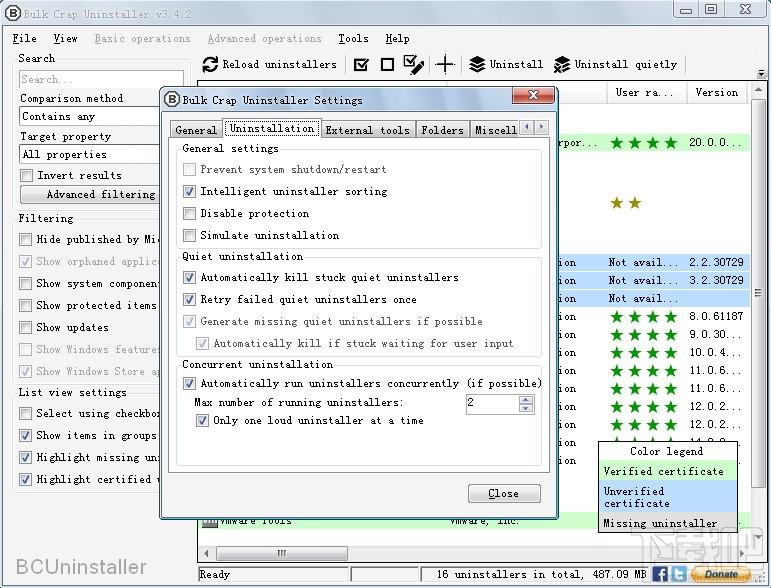Click the Unverified certificate blue legend swatch
The height and width of the screenshot is (588, 771).
[667, 497]
